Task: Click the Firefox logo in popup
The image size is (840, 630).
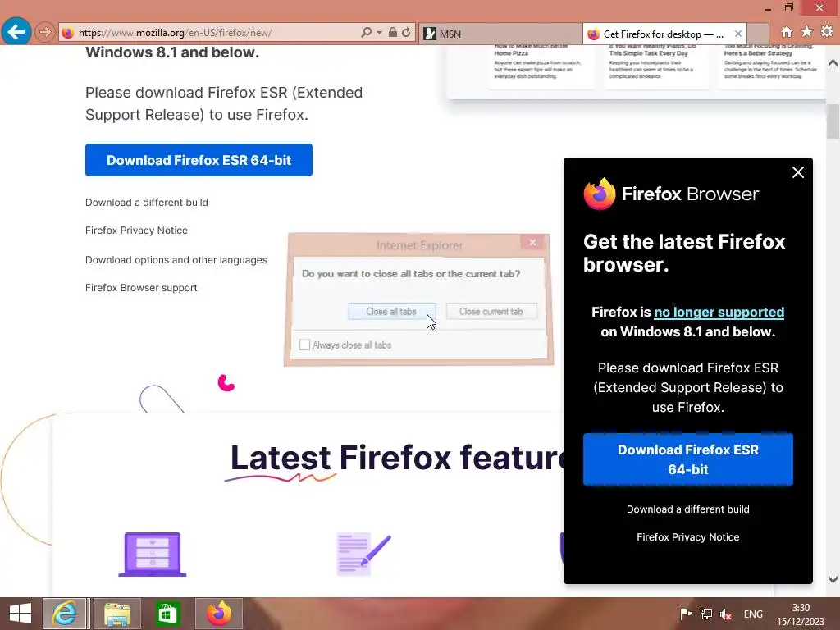Action: [x=600, y=194]
